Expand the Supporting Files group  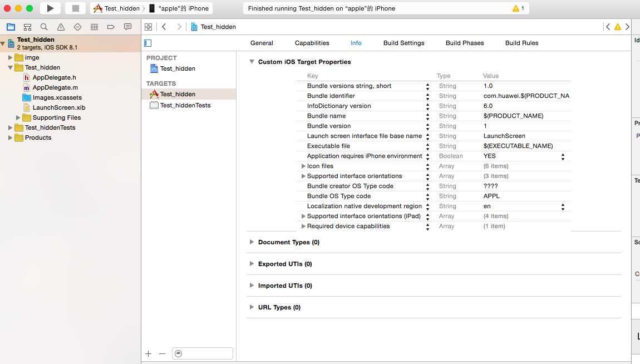[18, 117]
